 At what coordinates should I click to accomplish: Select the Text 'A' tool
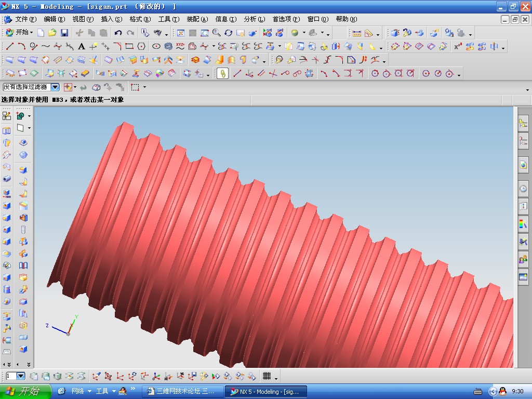point(81,46)
